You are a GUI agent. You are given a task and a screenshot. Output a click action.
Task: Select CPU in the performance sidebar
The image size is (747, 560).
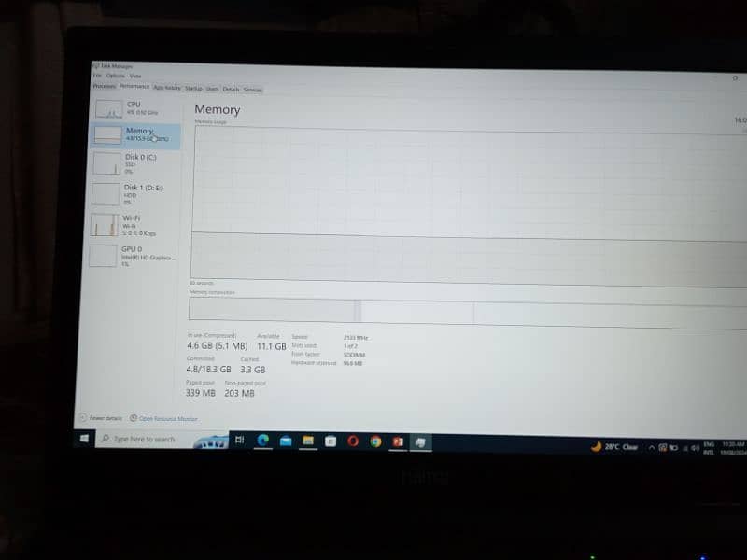pos(136,108)
